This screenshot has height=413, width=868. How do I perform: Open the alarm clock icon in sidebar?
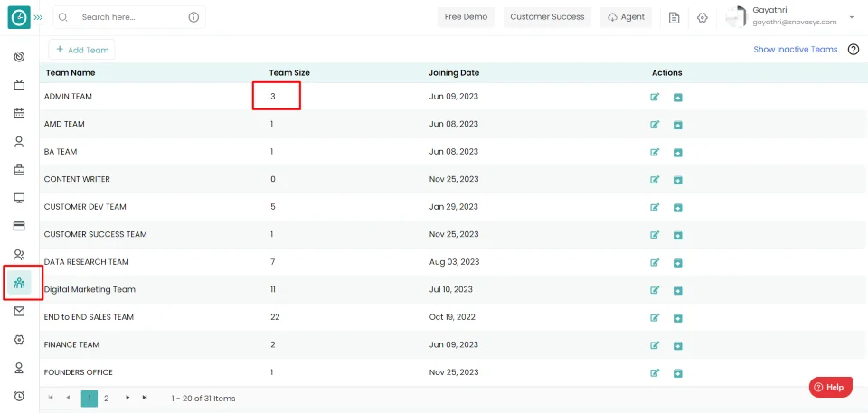[19, 396]
